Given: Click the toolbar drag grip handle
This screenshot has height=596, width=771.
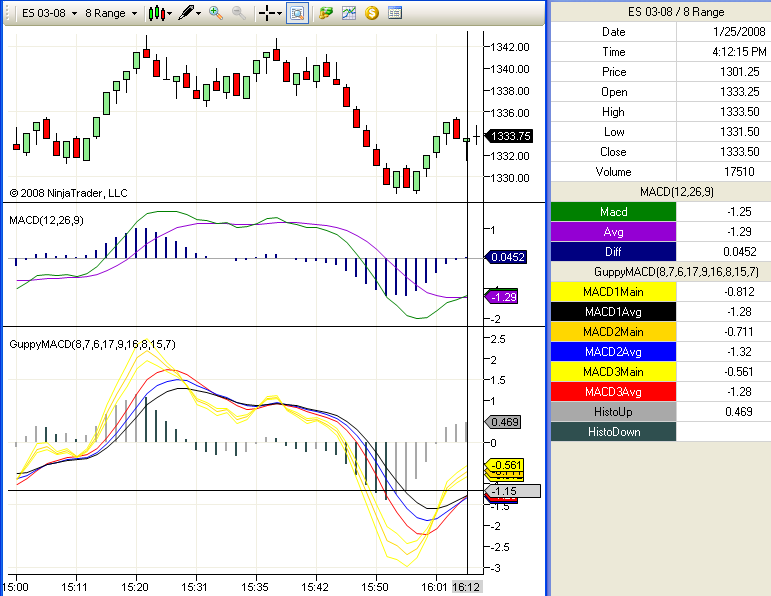Looking at the screenshot, I should click(x=7, y=13).
